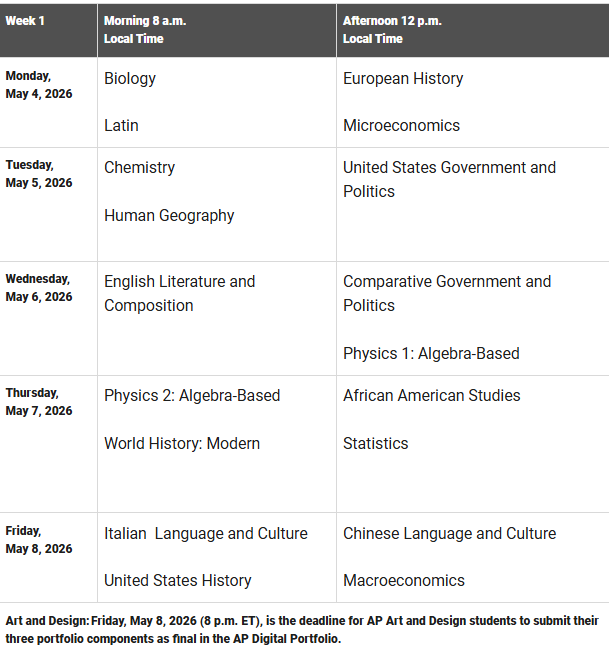Select Human Geography on Tuesday morning
Viewport: 609px width, 655px height.
169,215
